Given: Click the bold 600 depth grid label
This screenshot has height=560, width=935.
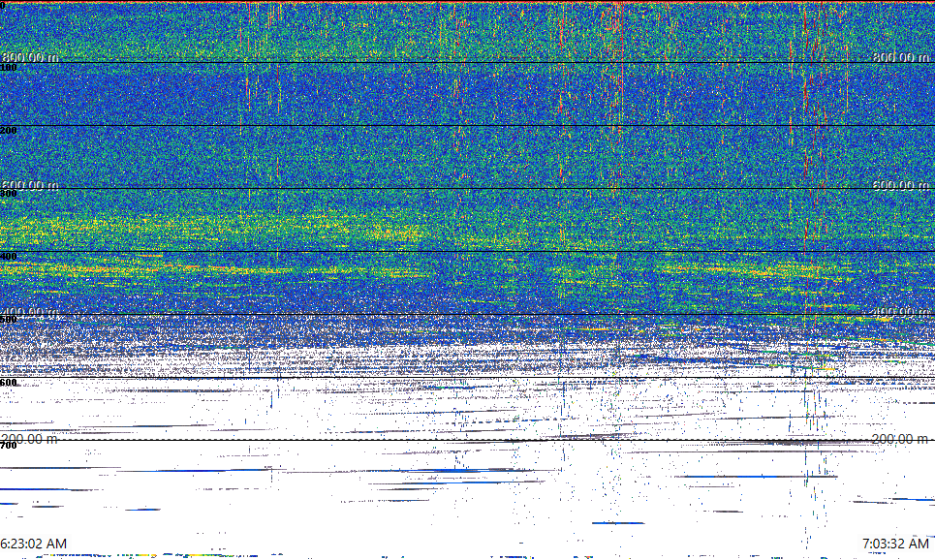Looking at the screenshot, I should (x=9, y=383).
